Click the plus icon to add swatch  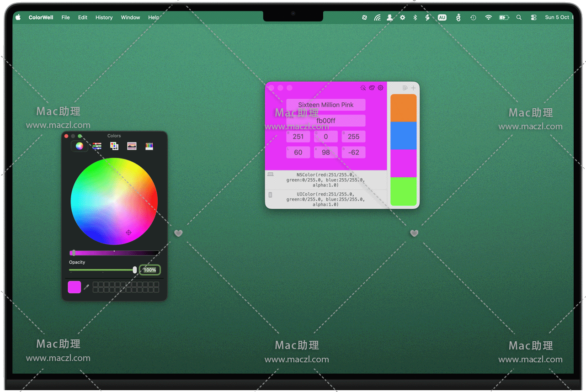click(x=413, y=88)
